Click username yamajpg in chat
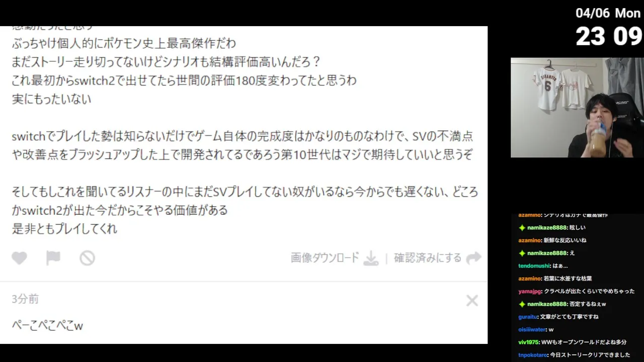Viewport: 644px width, 362px height. (529, 292)
